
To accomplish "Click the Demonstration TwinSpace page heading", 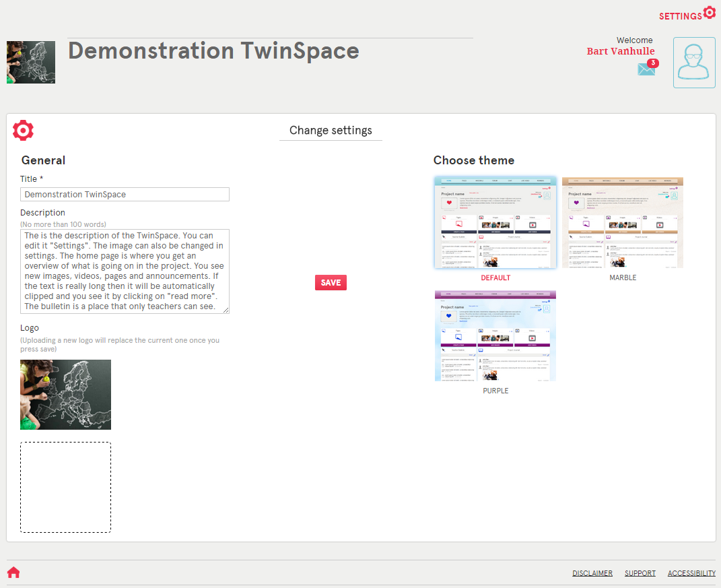I will coord(213,51).
